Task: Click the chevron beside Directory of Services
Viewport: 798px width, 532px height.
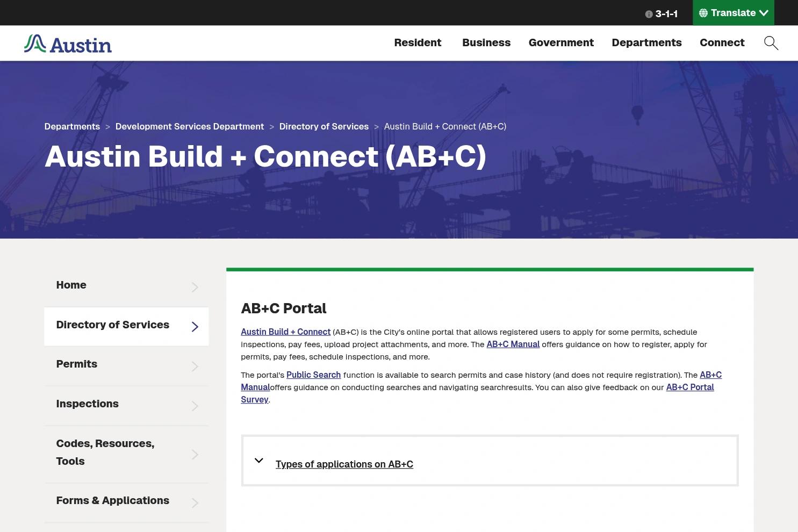Action: pos(195,327)
